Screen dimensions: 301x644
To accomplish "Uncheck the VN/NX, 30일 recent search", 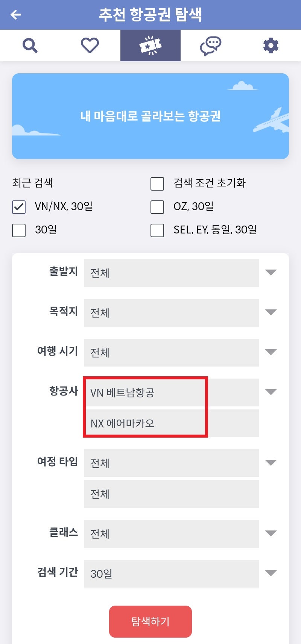I will point(18,206).
